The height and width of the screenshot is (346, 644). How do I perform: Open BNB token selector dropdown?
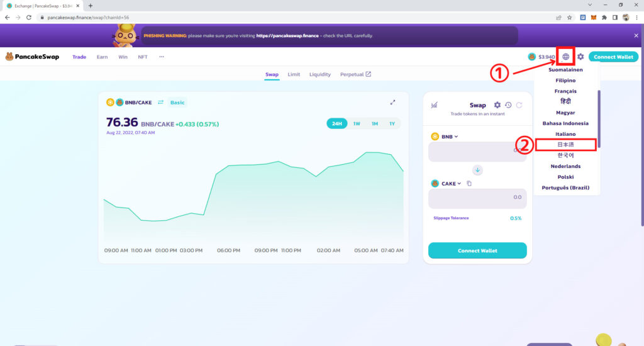tap(449, 137)
